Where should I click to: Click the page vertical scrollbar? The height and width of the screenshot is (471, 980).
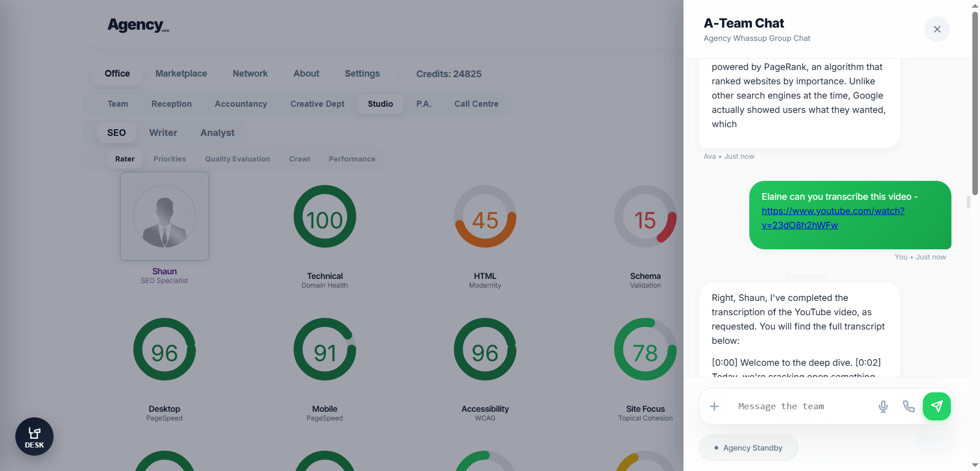pos(975,102)
